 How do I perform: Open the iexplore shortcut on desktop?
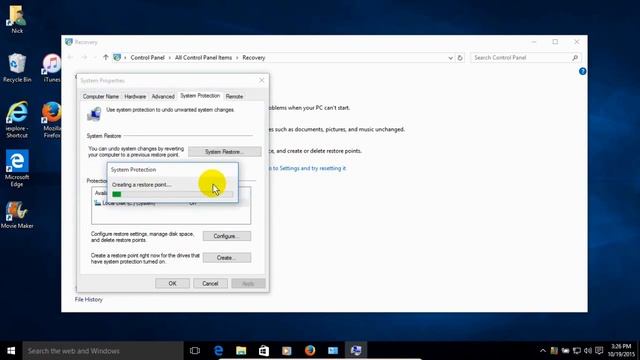[17, 119]
